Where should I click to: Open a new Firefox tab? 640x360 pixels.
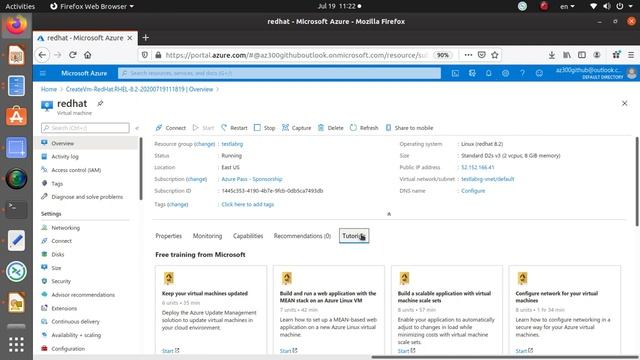click(145, 38)
